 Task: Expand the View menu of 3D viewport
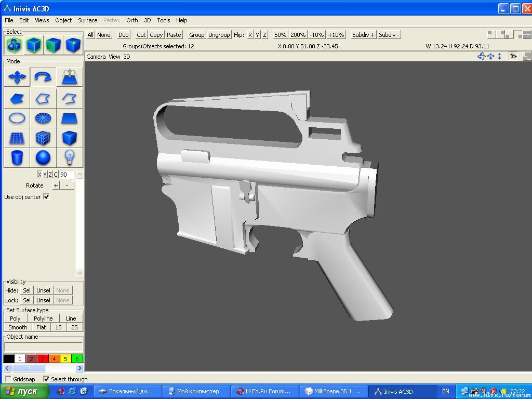pos(114,57)
